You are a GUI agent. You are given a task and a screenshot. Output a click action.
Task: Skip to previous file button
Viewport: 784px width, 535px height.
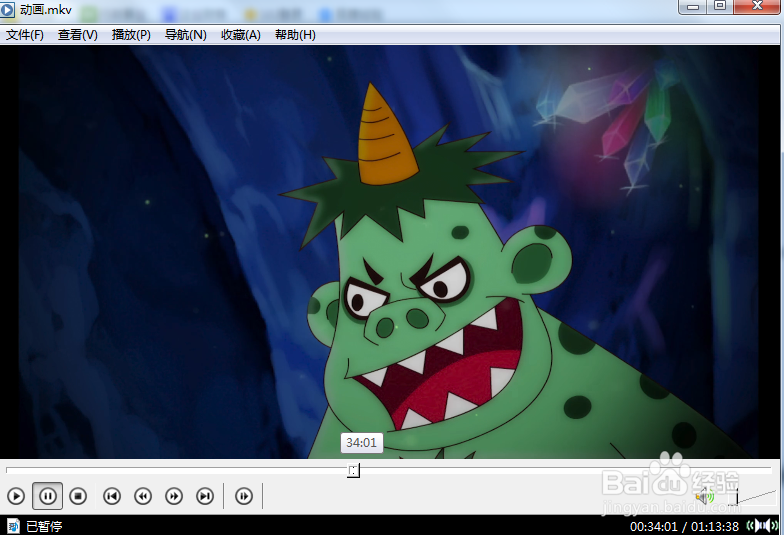point(112,496)
